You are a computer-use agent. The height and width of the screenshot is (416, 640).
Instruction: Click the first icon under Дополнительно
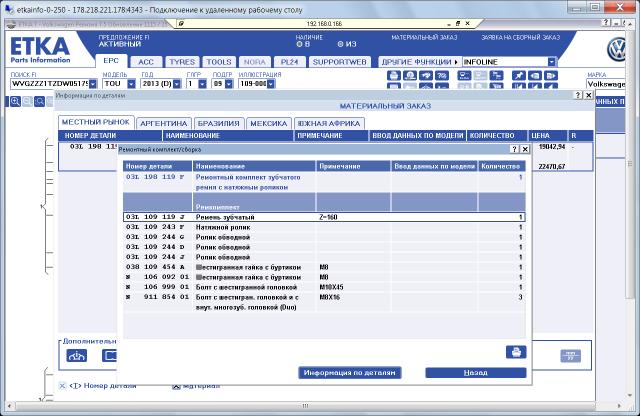[76, 356]
